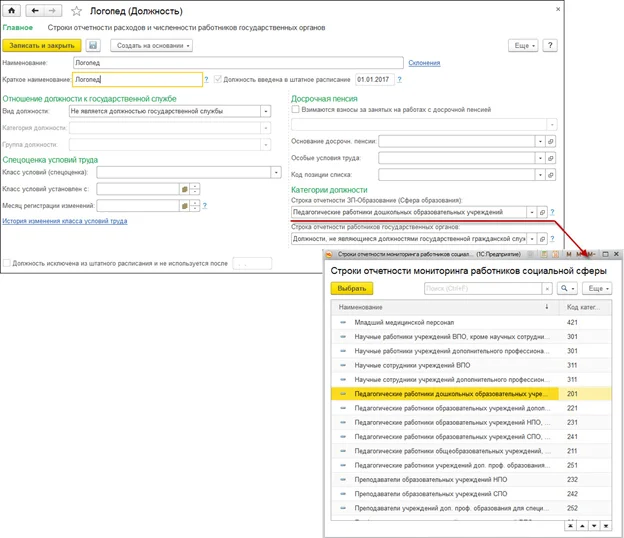
Task: Adjust Класс условий установлен с stepper
Action: (195, 189)
